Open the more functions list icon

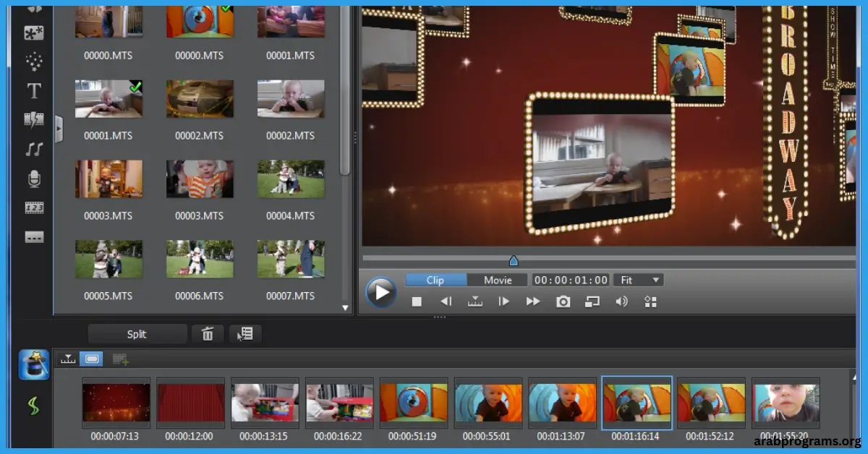pyautogui.click(x=245, y=334)
